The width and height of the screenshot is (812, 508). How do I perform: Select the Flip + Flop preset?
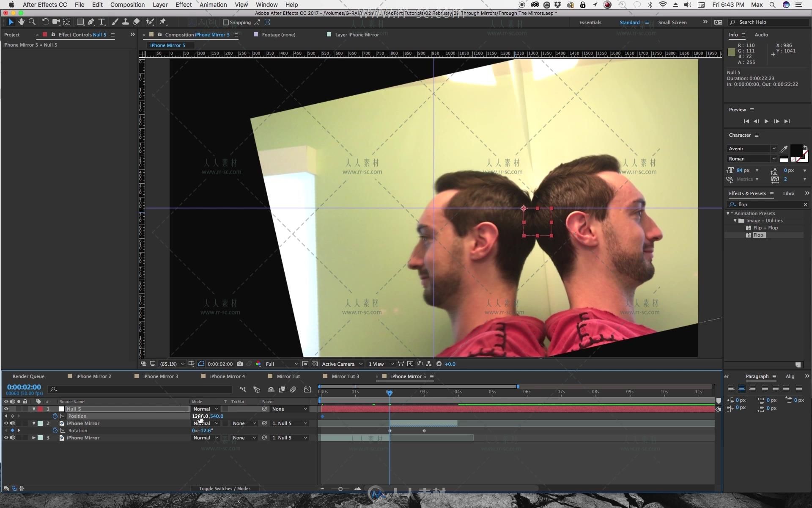pyautogui.click(x=765, y=228)
